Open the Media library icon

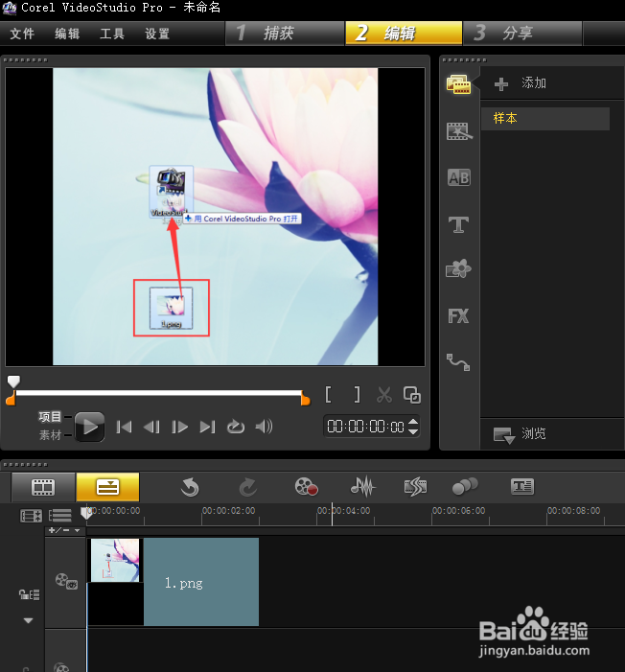pos(458,84)
